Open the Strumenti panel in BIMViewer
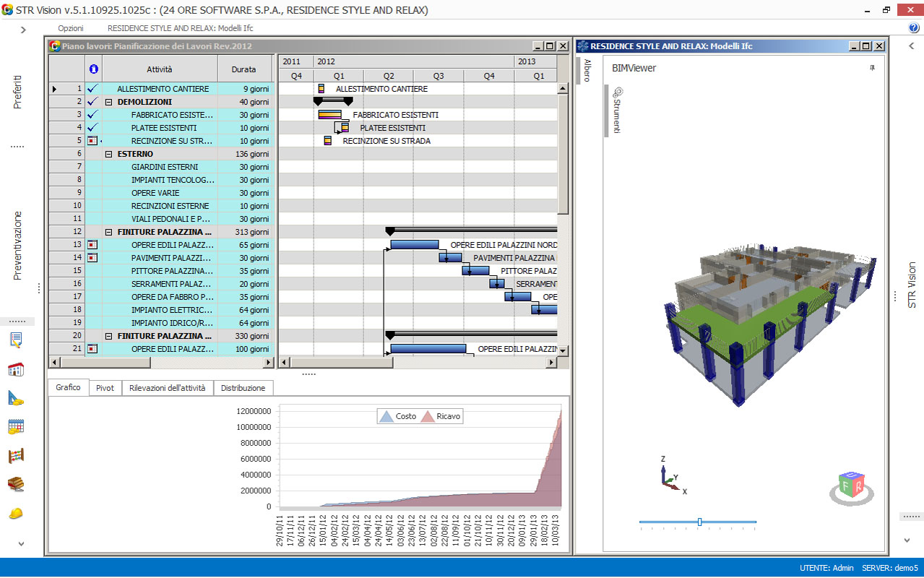This screenshot has height=578, width=924. pyautogui.click(x=617, y=111)
